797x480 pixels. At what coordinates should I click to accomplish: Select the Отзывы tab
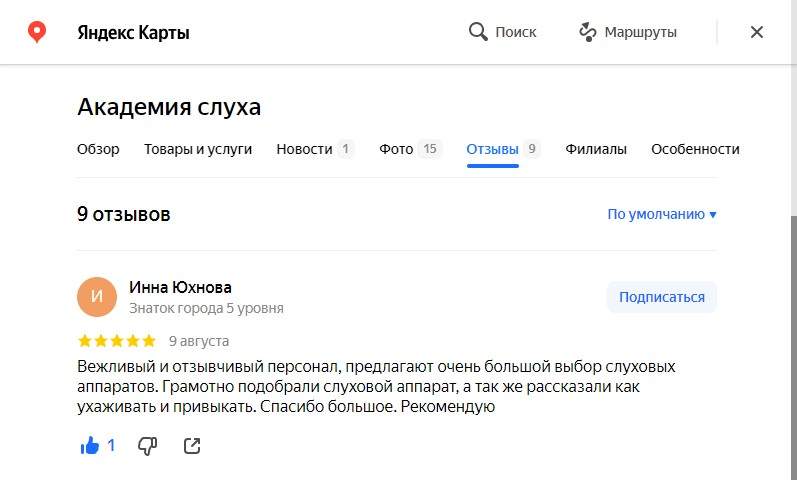pyautogui.click(x=492, y=149)
